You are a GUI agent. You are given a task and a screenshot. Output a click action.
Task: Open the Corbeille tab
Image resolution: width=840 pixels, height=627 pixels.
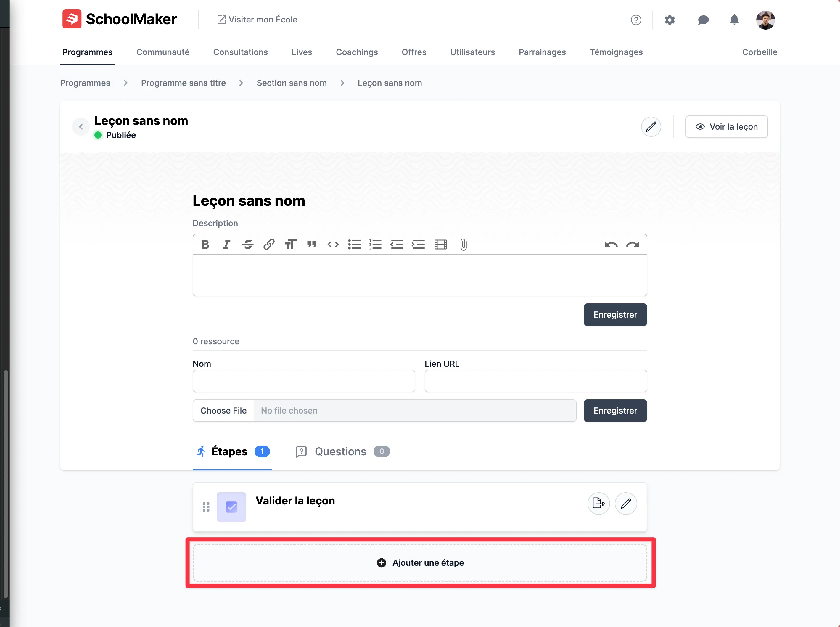click(759, 52)
